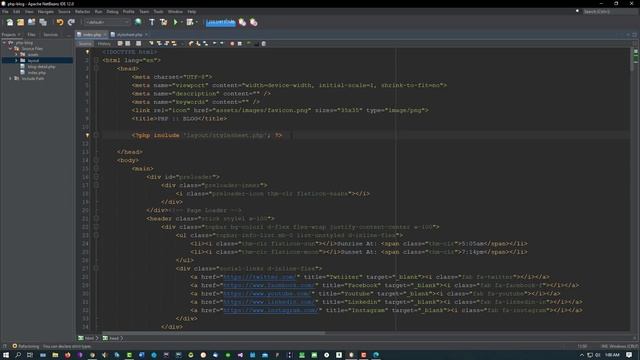Collapse the php-blog project node
The image size is (640, 360).
point(4,42)
